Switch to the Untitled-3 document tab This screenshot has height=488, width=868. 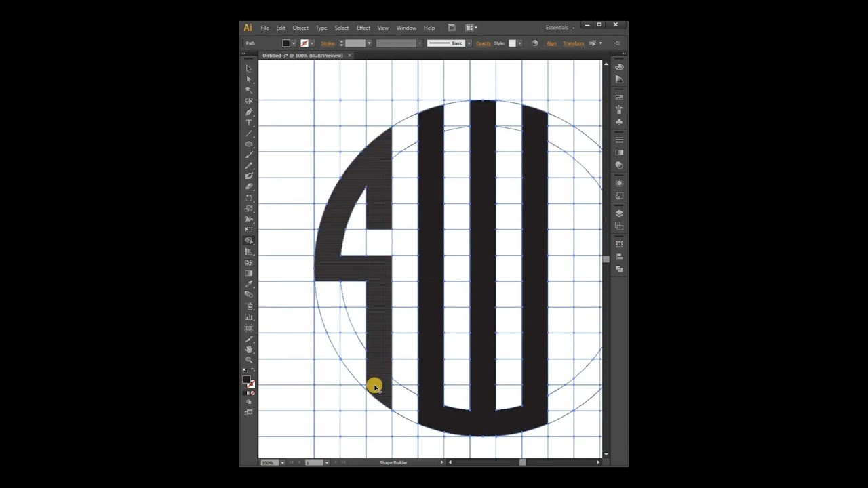click(x=303, y=56)
